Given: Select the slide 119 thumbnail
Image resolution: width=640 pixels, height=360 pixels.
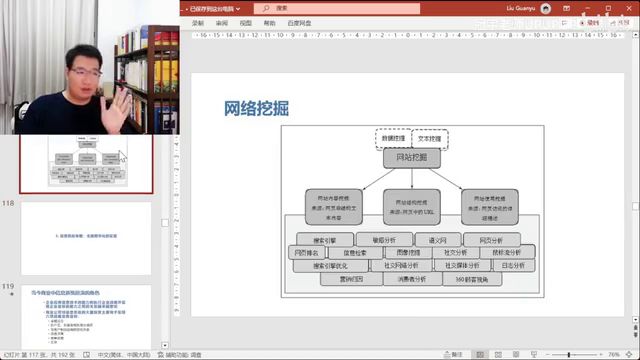Looking at the screenshot, I should point(86,317).
